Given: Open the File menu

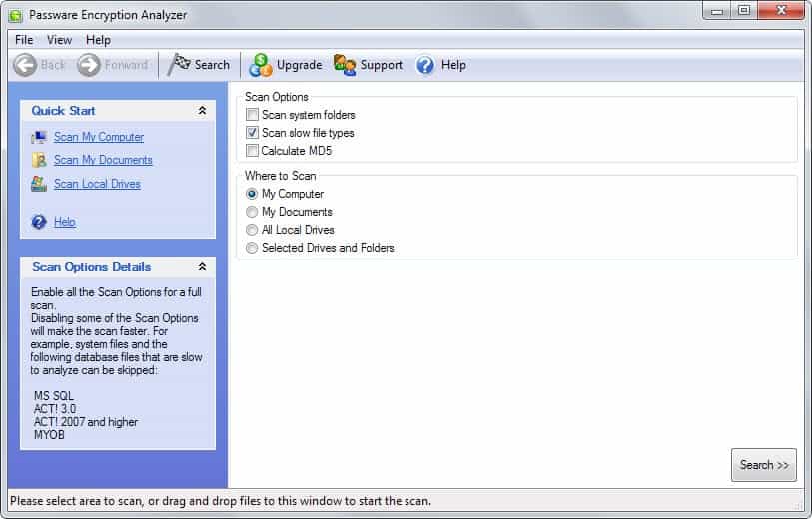Looking at the screenshot, I should pos(24,40).
